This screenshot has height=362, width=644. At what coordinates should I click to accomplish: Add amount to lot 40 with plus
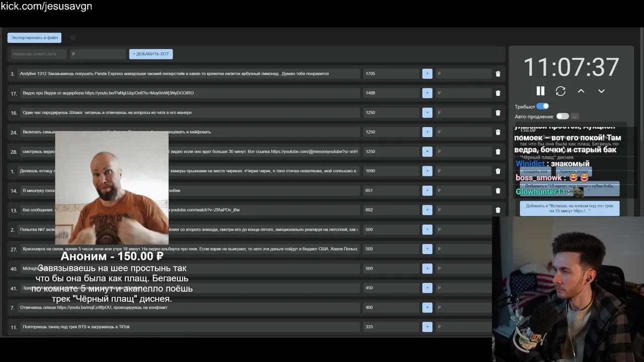[x=427, y=268]
